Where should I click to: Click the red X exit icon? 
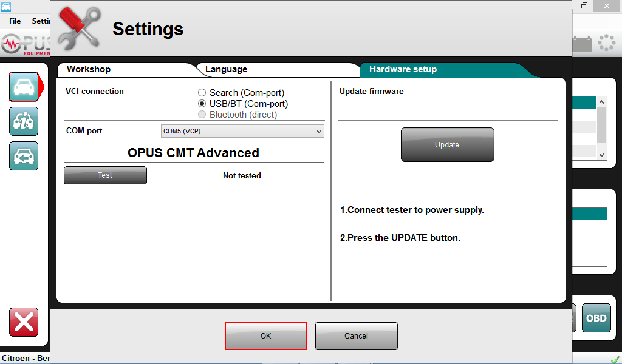24,322
